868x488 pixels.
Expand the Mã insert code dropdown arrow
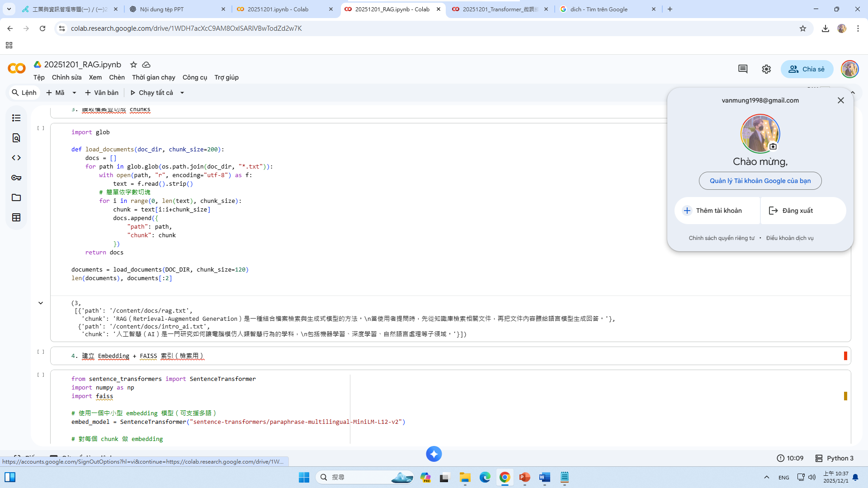[74, 93]
